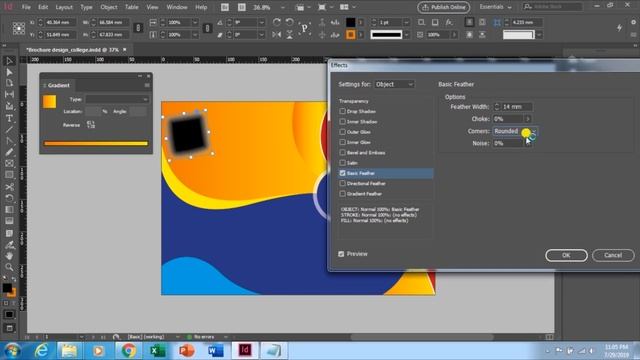Open the Essentials workspace dropdown
Viewport: 640px width, 360px height.
(x=495, y=7)
